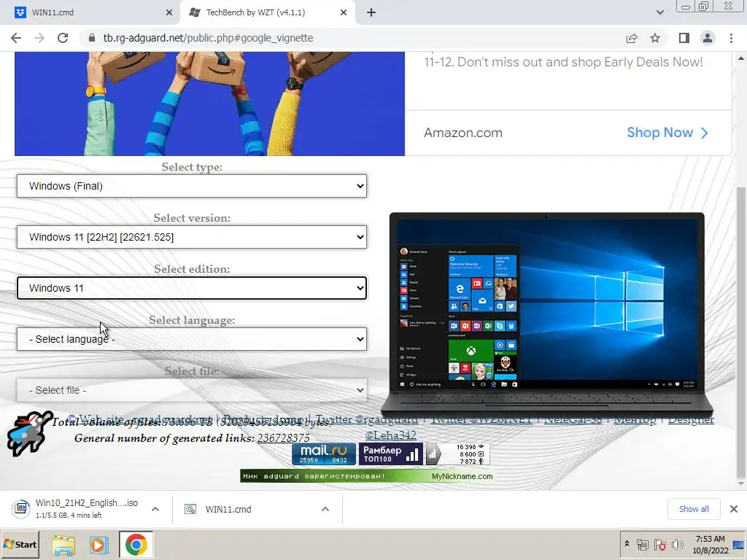
Task: Click the MyNickname.com banner
Action: coord(366,476)
